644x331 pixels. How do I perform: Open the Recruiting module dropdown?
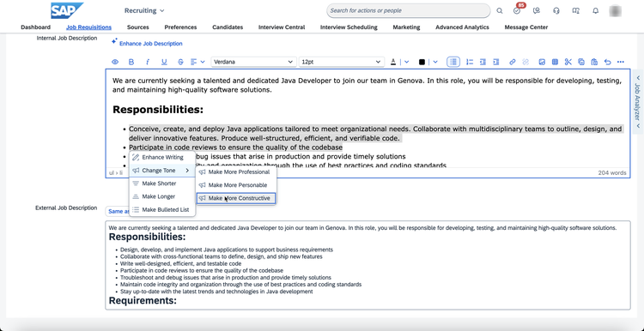pyautogui.click(x=144, y=10)
